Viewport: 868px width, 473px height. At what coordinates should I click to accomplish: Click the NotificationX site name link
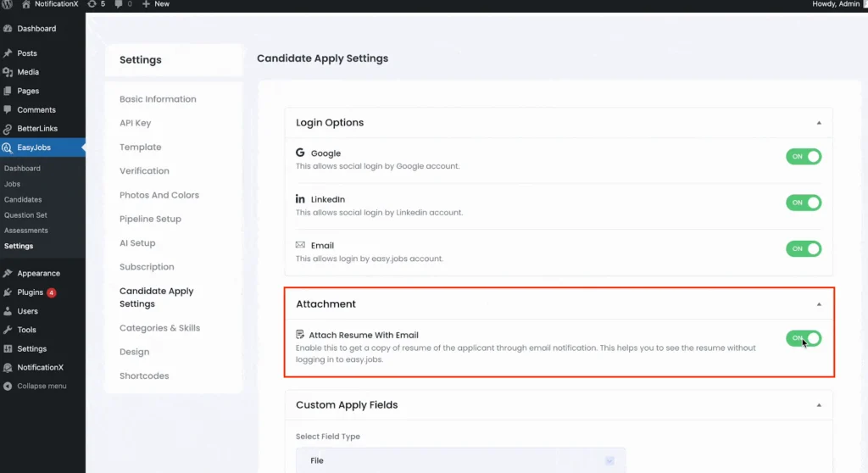pos(57,4)
